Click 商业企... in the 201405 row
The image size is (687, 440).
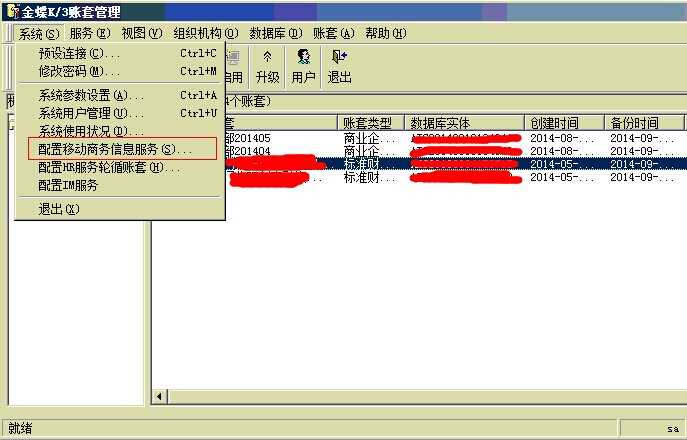370,138
